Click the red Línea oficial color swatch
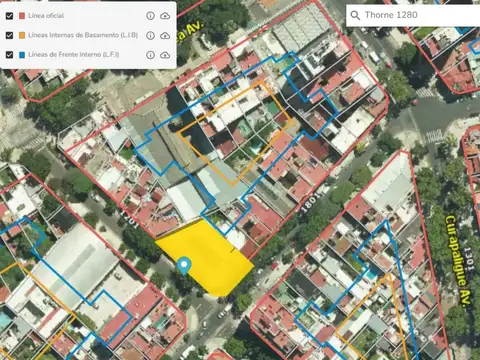The image size is (480, 360). point(22,16)
